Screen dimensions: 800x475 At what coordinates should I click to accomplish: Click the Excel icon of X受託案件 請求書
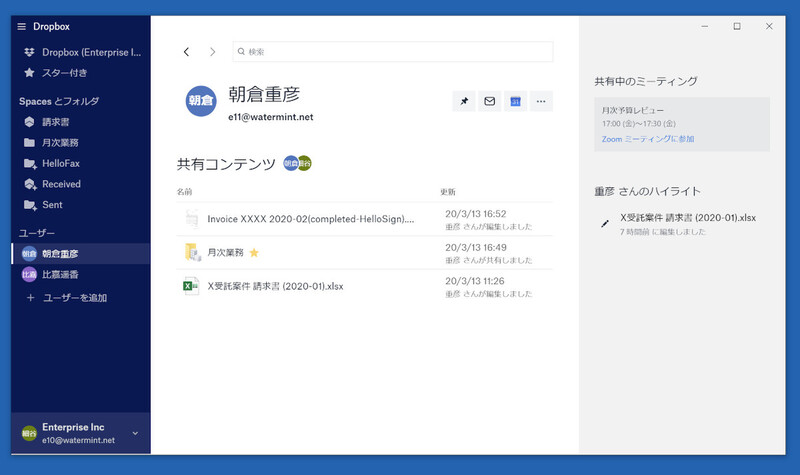[x=189, y=286]
